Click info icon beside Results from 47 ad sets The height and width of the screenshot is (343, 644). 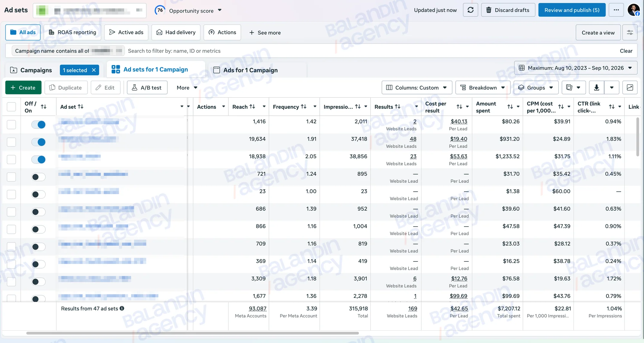pos(122,309)
